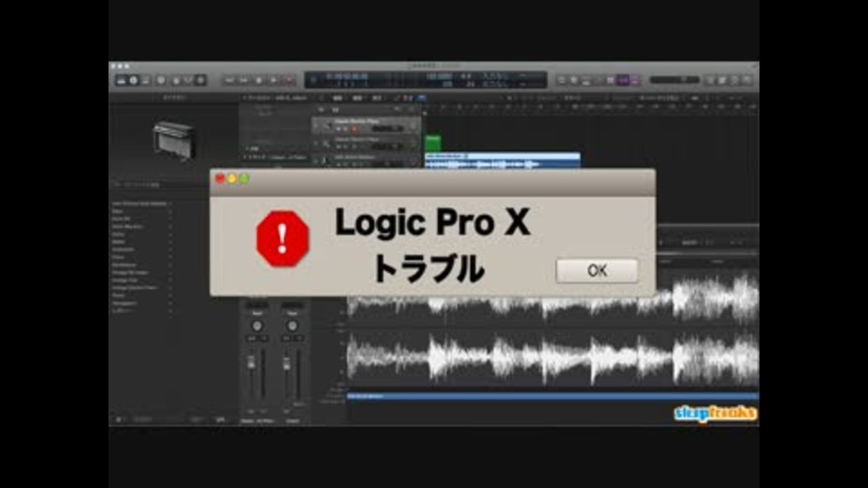
Task: Toggle record enable on first piano track
Action: [354, 129]
